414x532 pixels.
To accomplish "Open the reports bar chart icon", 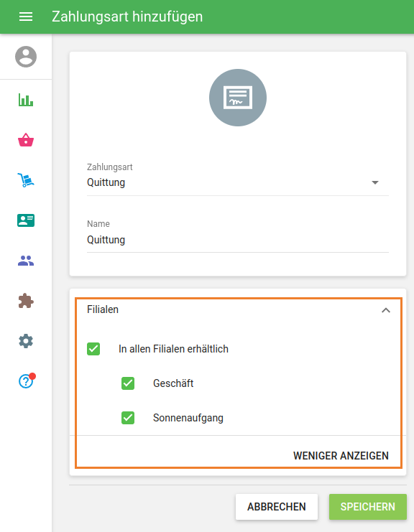I will tap(26, 100).
